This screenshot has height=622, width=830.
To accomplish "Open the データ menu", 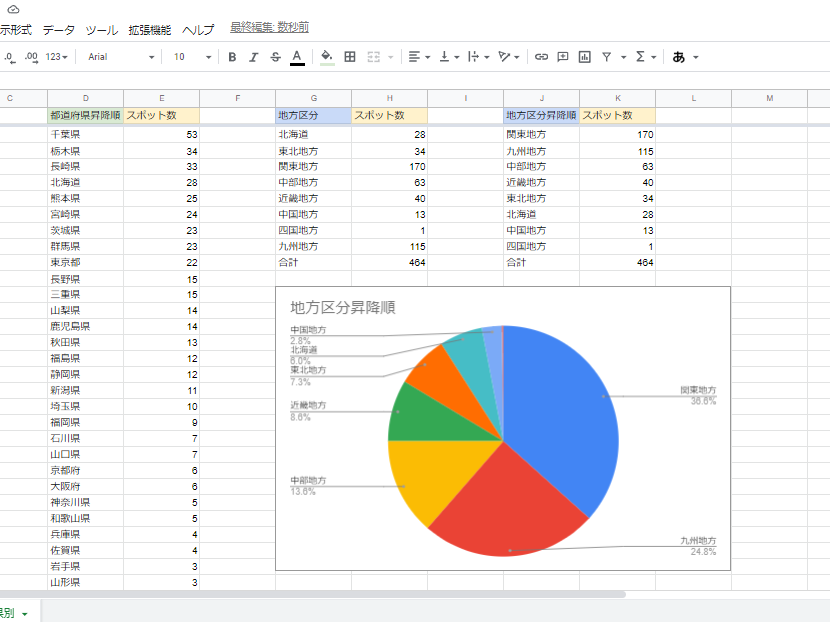I will tap(58, 30).
